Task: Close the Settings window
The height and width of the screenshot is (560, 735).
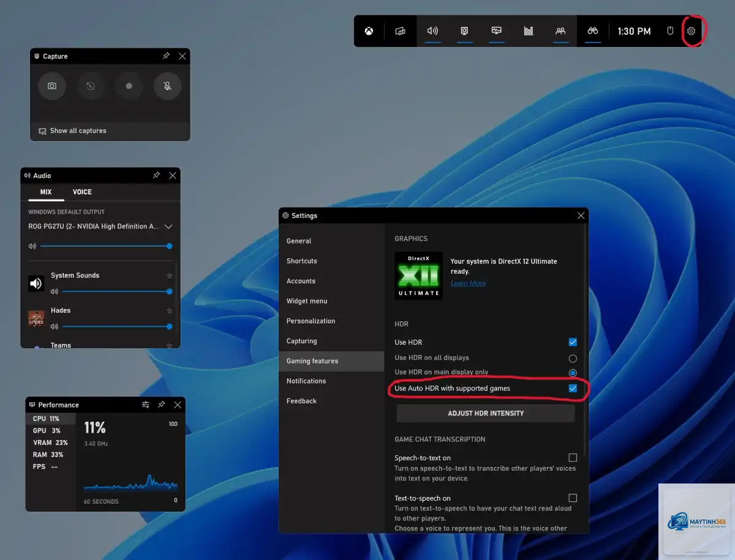Action: tap(581, 215)
